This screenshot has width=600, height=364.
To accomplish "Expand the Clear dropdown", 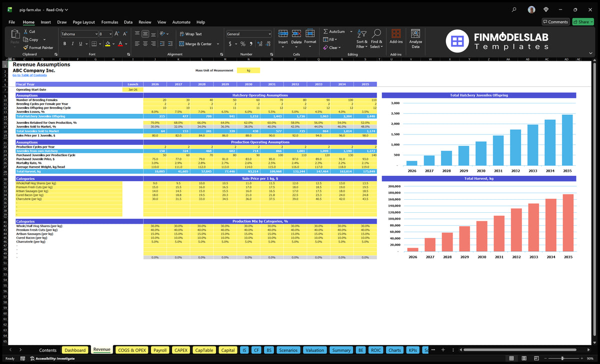I will coord(340,47).
